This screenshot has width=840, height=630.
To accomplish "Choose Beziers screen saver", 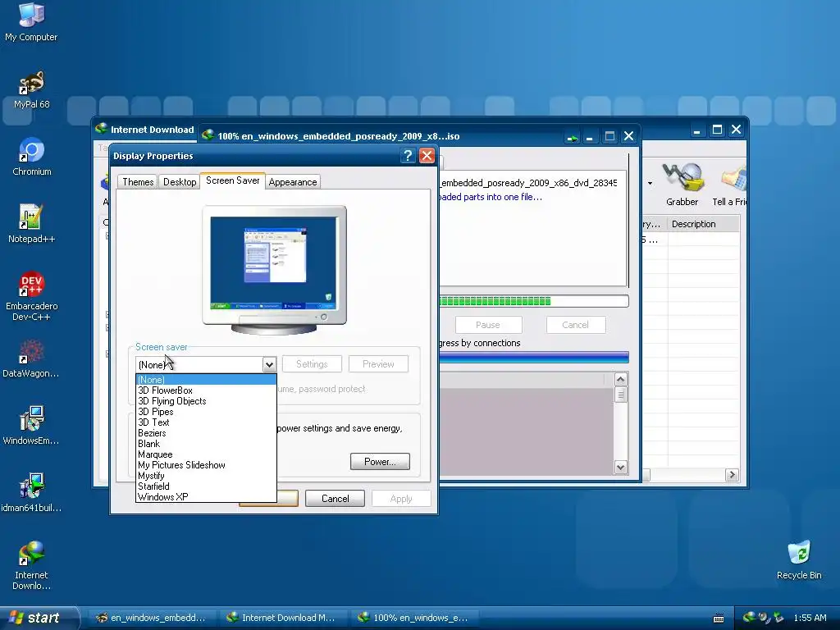I will (x=206, y=433).
